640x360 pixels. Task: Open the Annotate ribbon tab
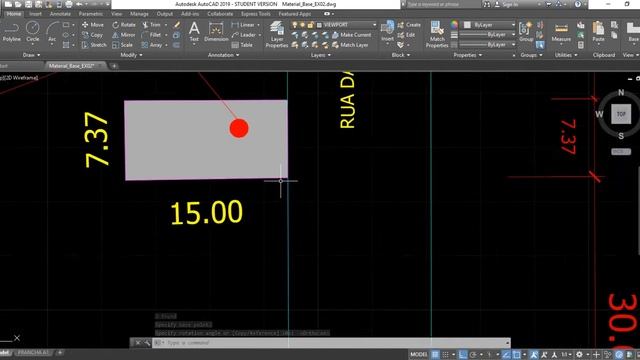click(x=60, y=14)
